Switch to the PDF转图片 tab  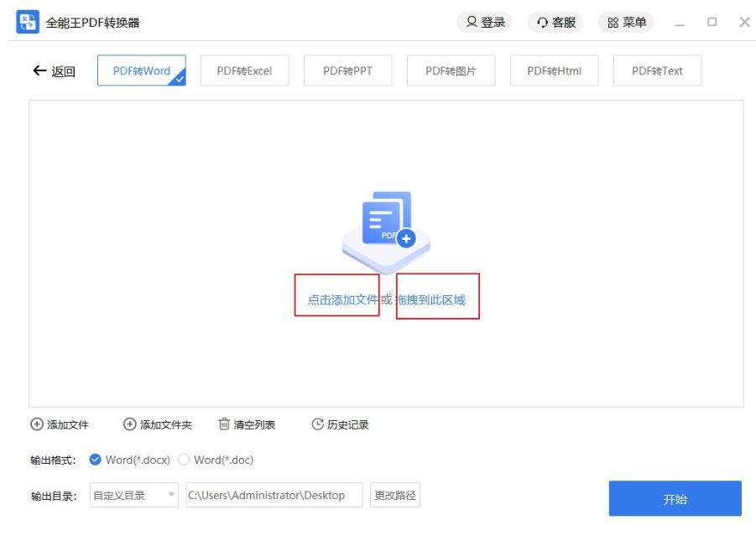pos(452,70)
